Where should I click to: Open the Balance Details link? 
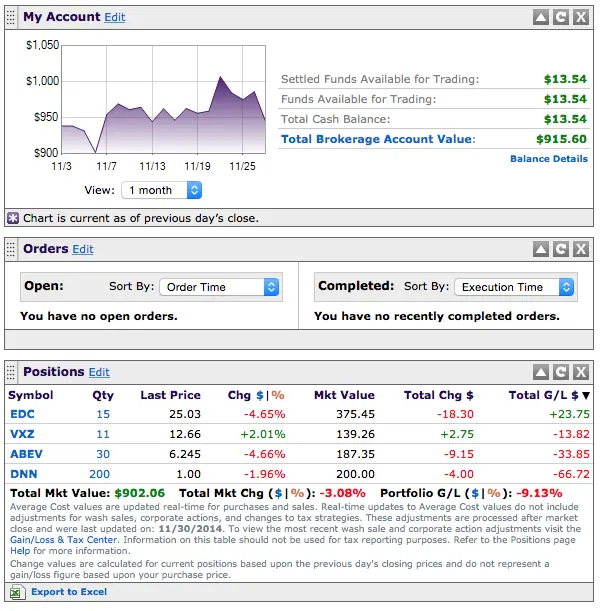[549, 159]
